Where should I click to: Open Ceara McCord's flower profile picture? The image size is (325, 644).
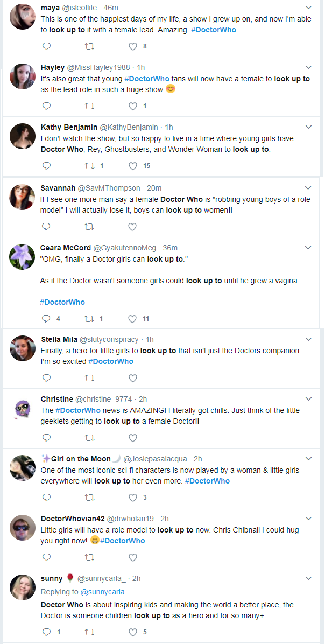click(22, 257)
